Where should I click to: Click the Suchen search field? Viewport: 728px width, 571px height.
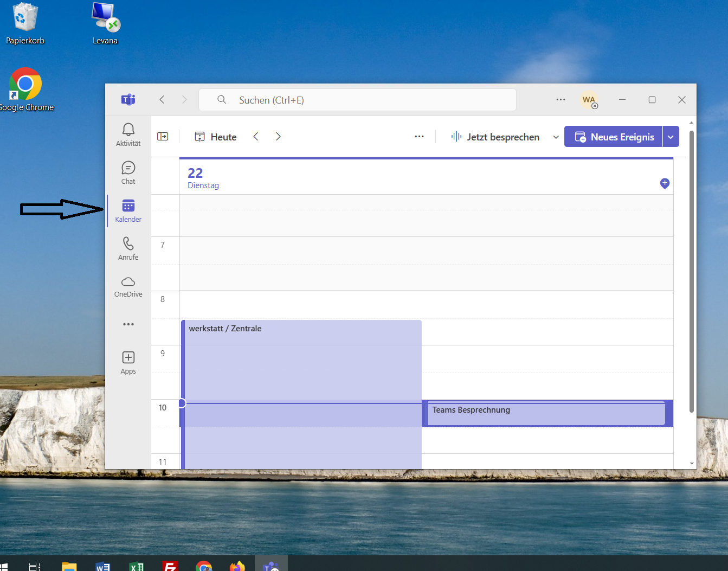(358, 100)
